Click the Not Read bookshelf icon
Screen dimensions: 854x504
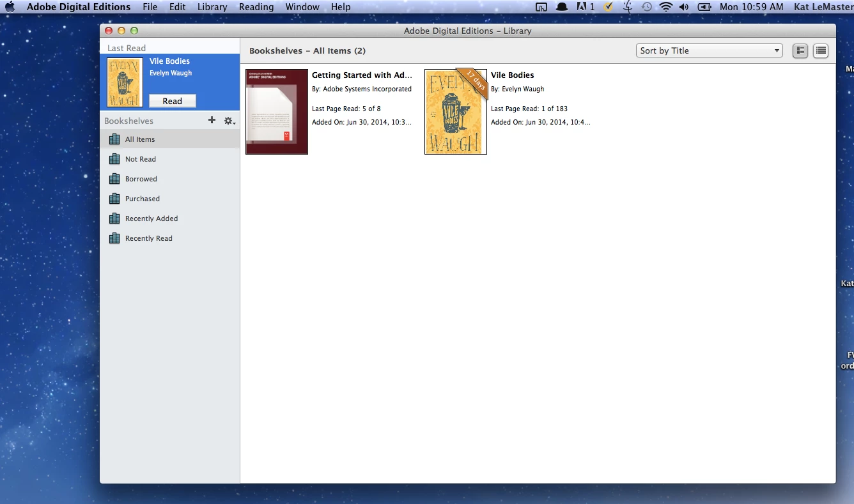pyautogui.click(x=114, y=159)
